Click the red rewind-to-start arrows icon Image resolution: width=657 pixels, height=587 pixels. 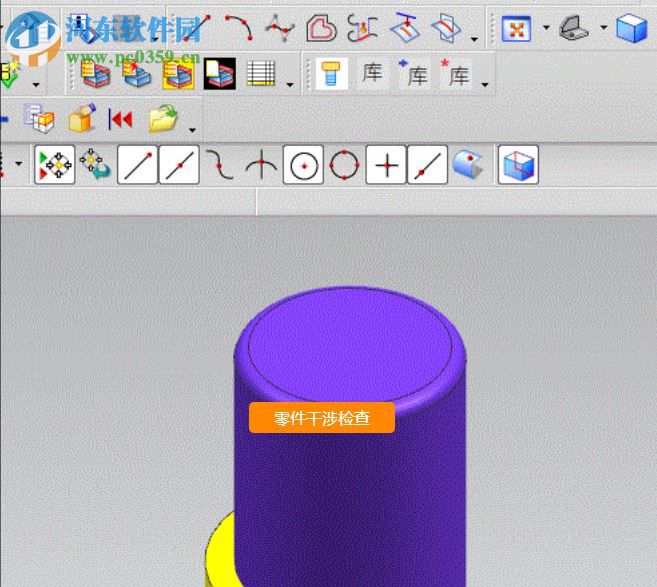[x=121, y=119]
